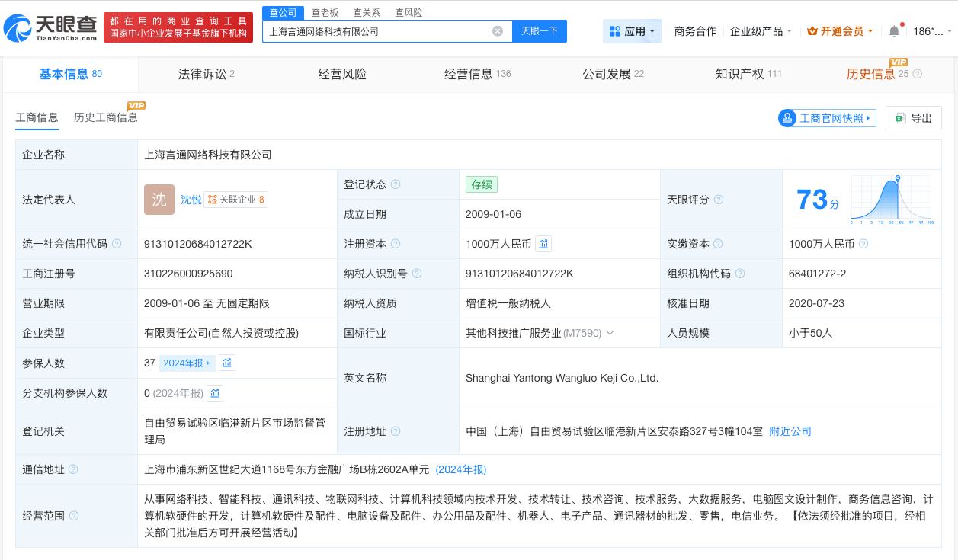Click the Tianyancha logo icon
The image size is (958, 560).
point(23,27)
